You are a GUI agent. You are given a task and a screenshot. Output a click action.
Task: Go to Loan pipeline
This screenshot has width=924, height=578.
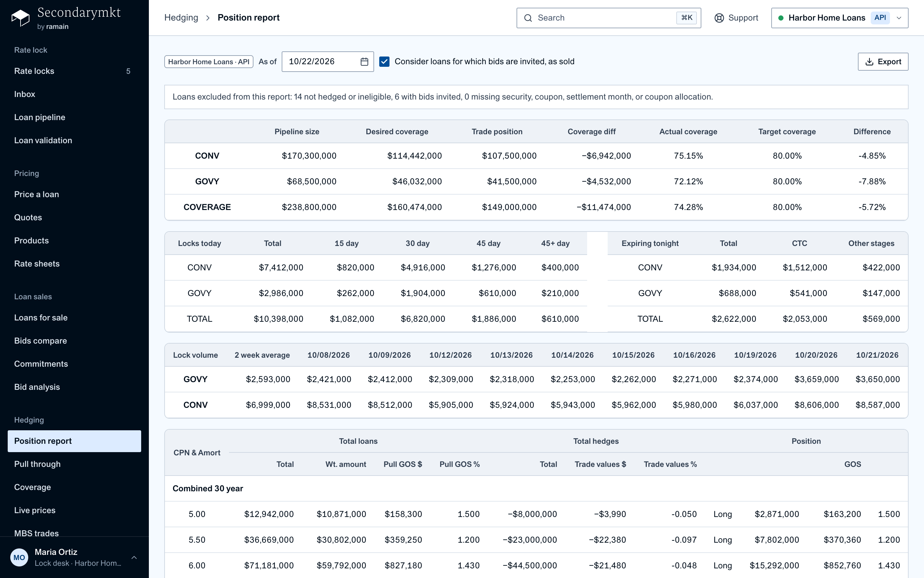tap(74, 117)
